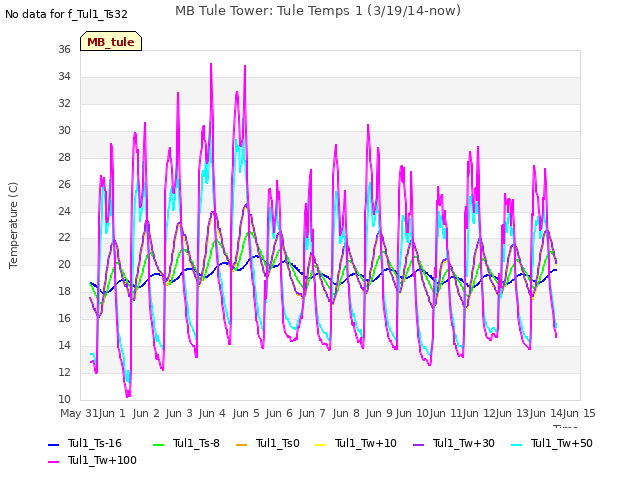Select the Tul1_Ts-16 legend label
The width and height of the screenshot is (640, 480).
coord(95,443)
